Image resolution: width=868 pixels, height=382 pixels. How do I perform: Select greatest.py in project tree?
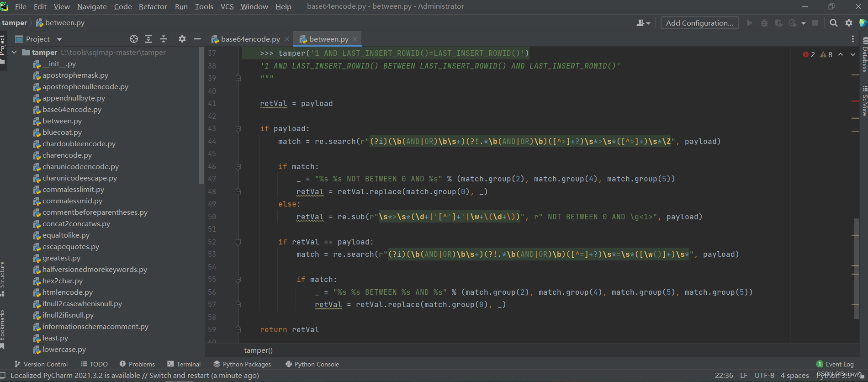point(61,258)
